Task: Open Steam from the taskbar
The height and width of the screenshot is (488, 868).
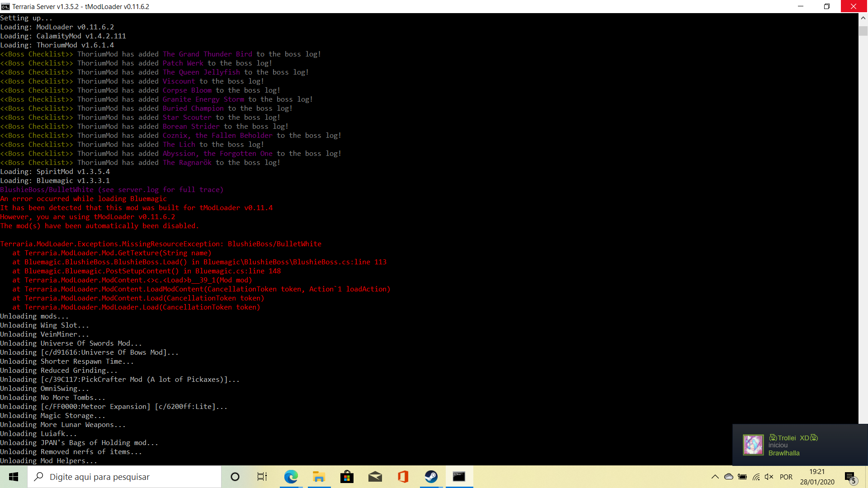Action: 431,477
